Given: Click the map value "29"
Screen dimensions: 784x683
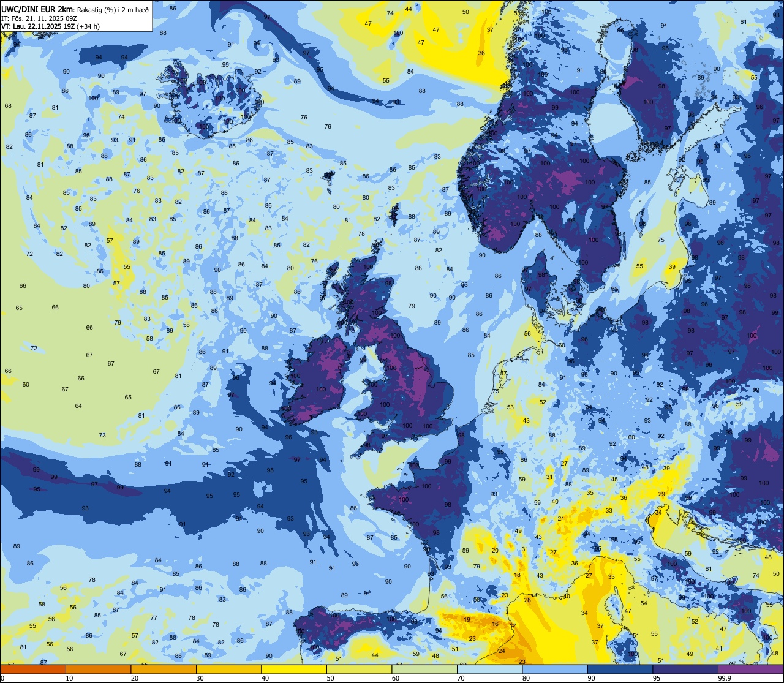Looking at the screenshot, I should tap(661, 494).
